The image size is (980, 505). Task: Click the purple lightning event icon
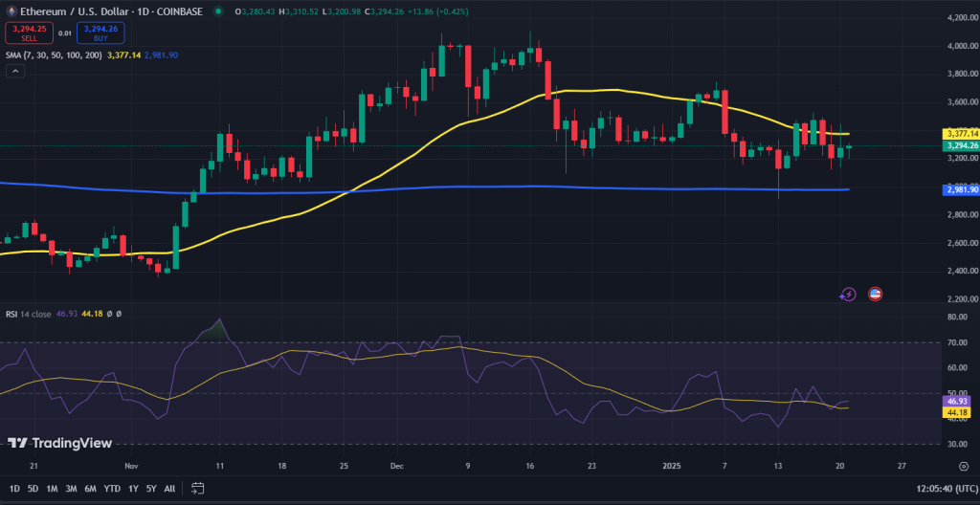click(848, 294)
